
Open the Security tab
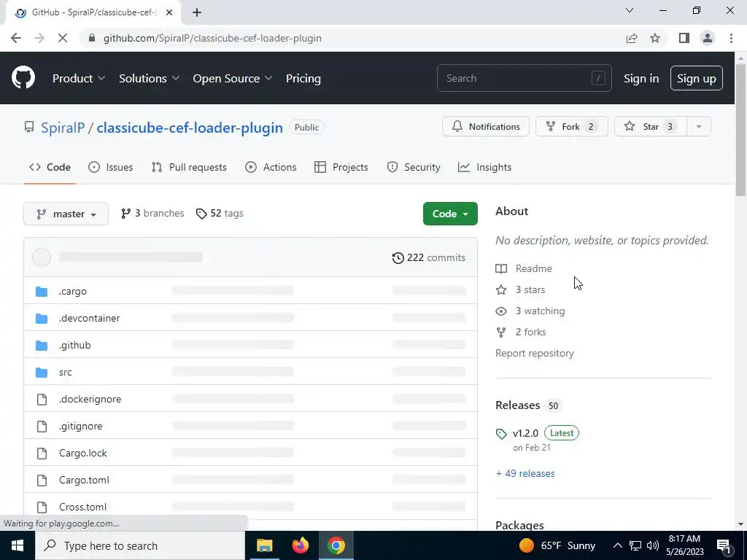pyautogui.click(x=414, y=167)
